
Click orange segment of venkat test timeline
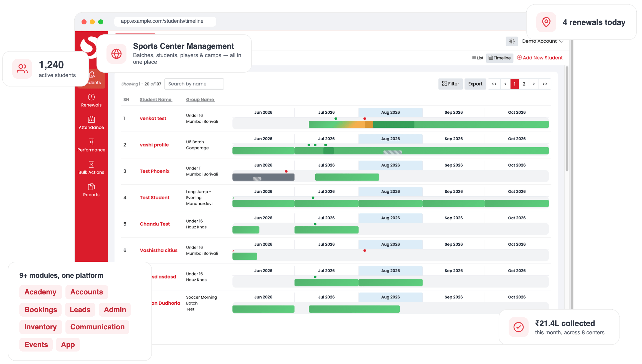click(369, 124)
